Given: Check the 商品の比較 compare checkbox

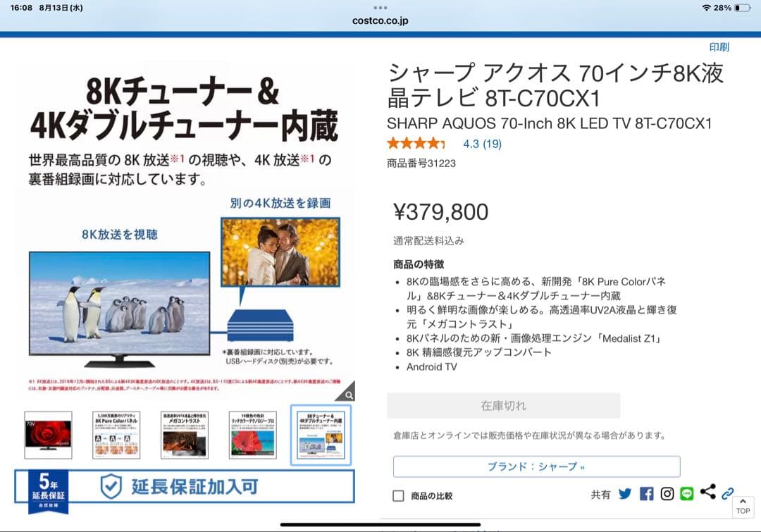Looking at the screenshot, I should (x=398, y=495).
